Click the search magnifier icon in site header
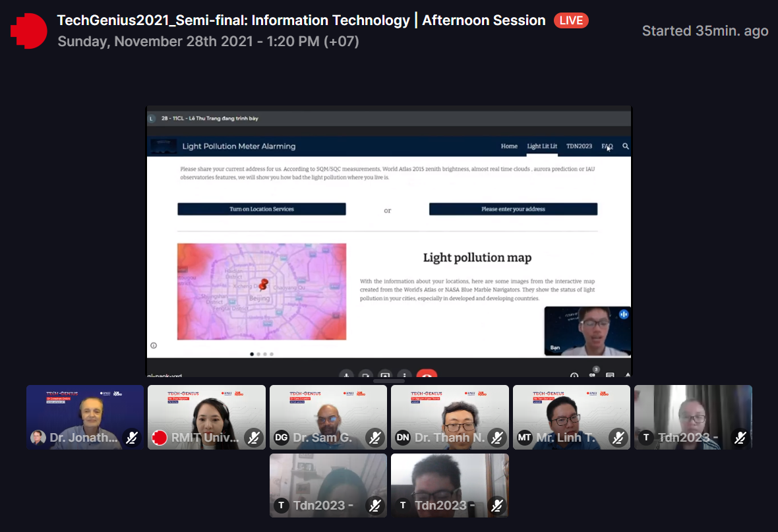The width and height of the screenshot is (778, 532). 626,146
